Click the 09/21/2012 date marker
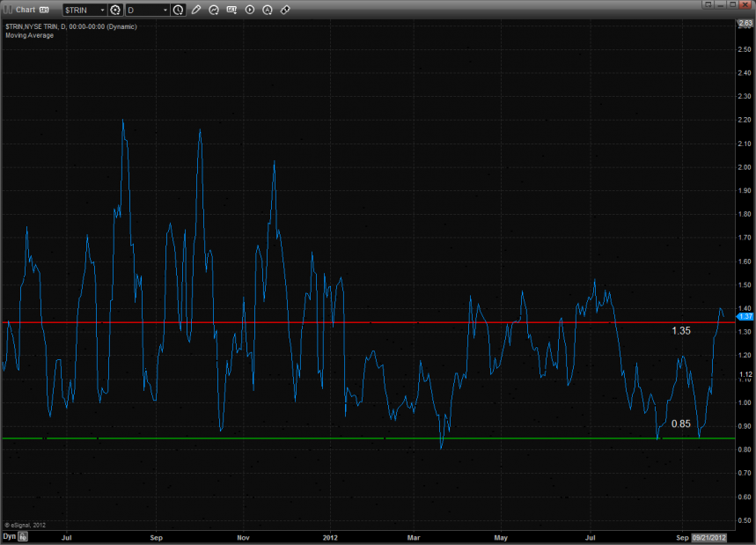This screenshot has width=756, height=545. pyautogui.click(x=709, y=536)
